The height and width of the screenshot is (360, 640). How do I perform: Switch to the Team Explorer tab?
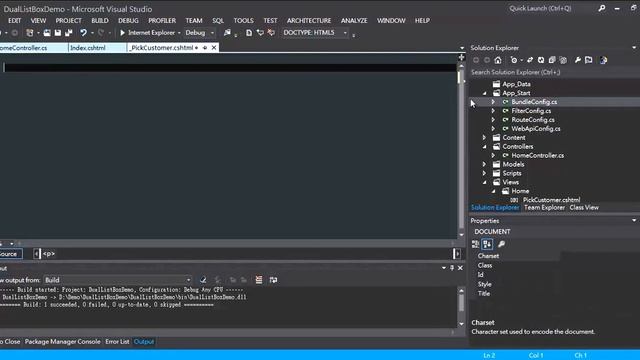544,207
